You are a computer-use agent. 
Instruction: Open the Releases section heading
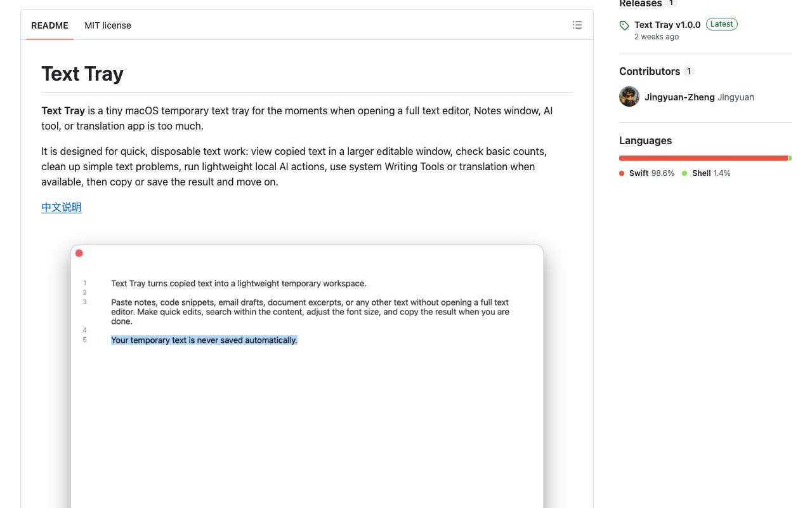(640, 3)
